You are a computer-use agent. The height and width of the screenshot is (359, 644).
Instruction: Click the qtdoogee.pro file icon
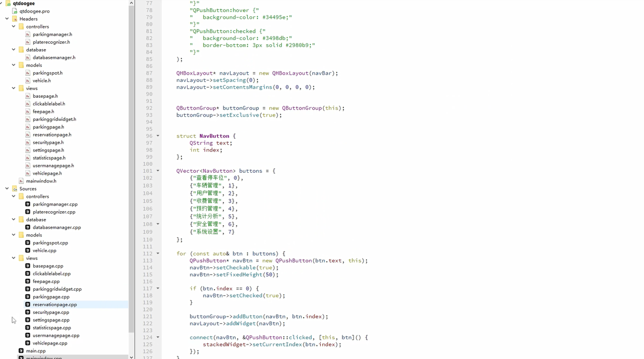(14, 11)
